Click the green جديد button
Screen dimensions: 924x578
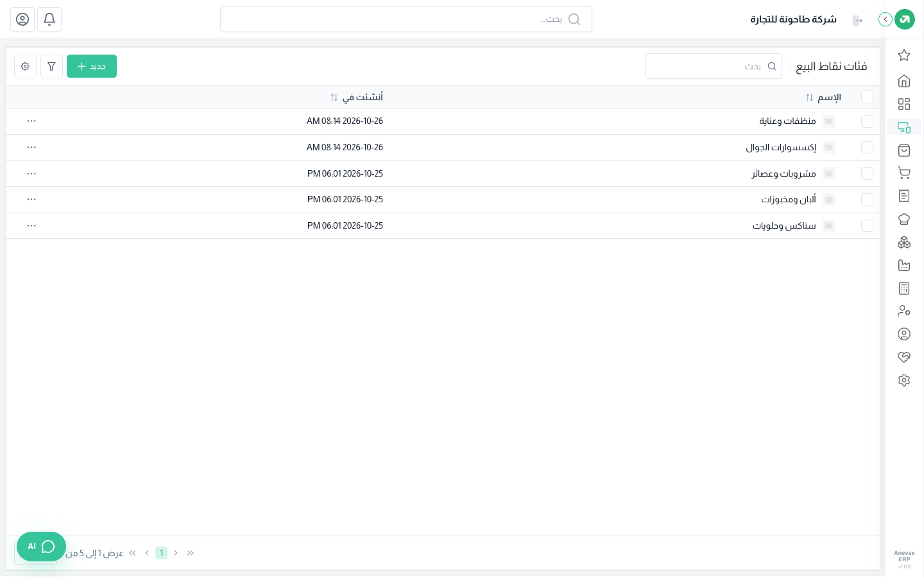pyautogui.click(x=92, y=66)
